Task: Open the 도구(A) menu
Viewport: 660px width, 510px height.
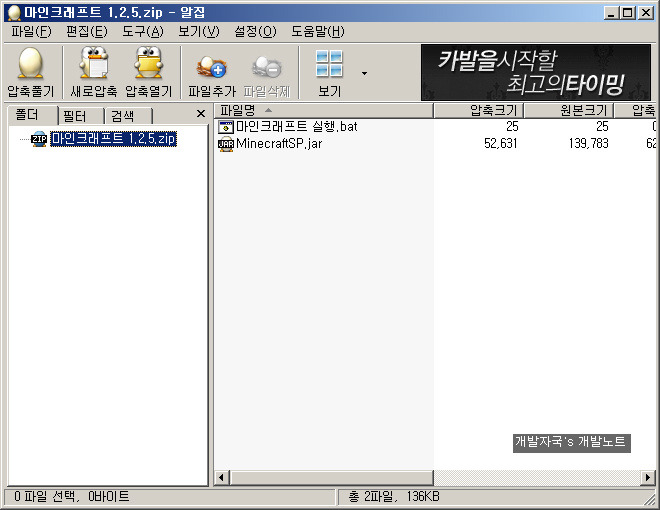Action: (143, 32)
